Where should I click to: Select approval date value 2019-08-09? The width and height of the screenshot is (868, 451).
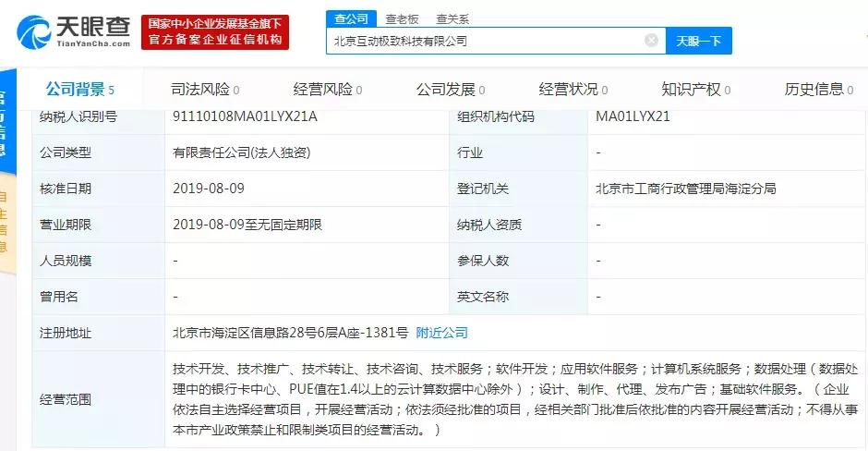209,189
